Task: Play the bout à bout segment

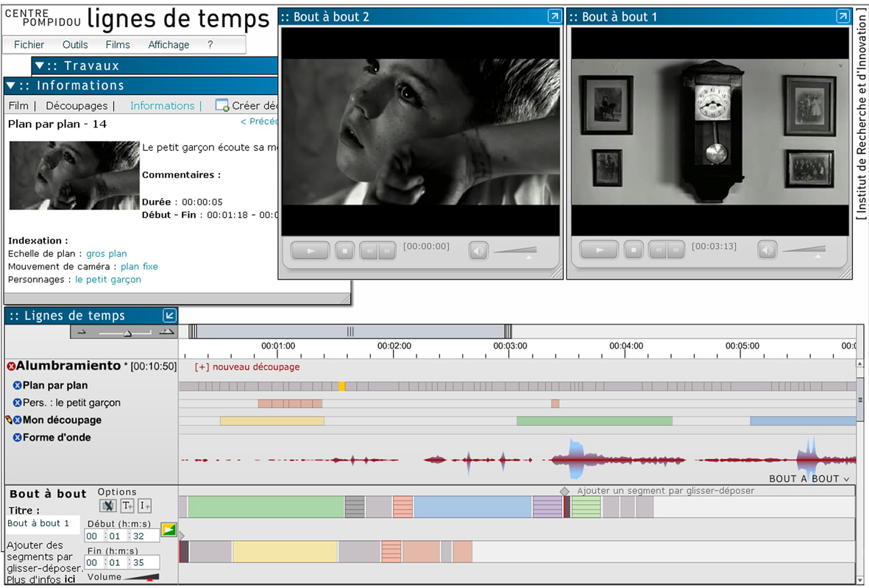Action: point(169,530)
